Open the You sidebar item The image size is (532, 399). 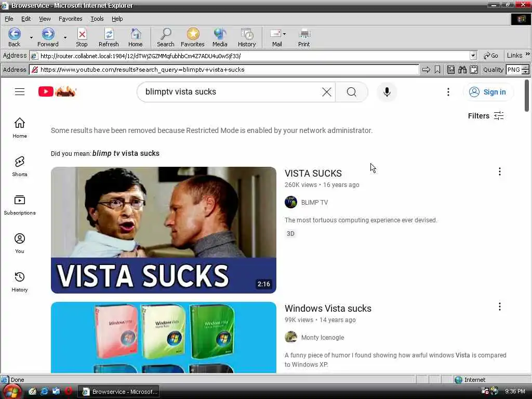[x=20, y=243]
